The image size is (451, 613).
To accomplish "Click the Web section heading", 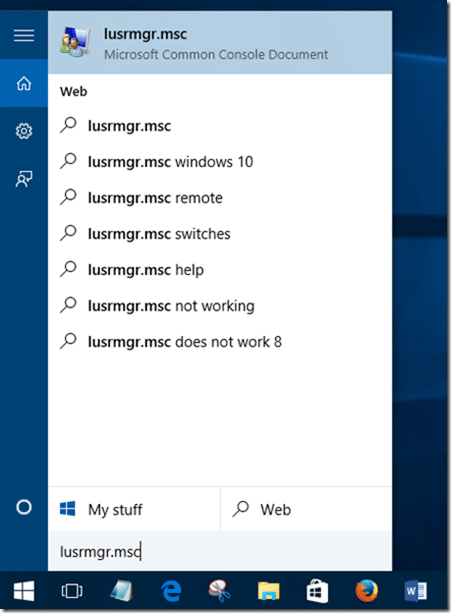I will [x=73, y=91].
